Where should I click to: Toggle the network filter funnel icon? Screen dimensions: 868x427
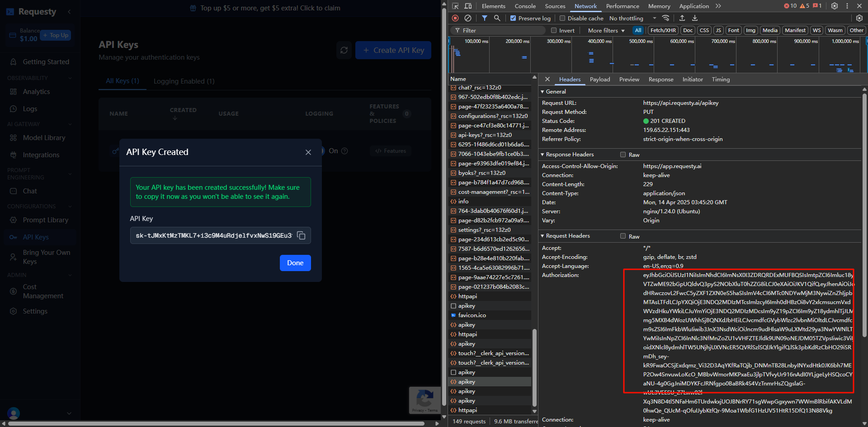[485, 18]
